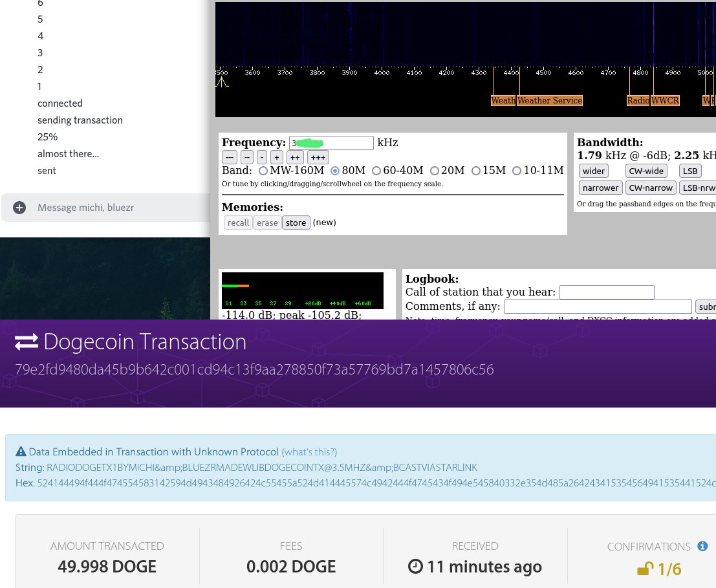716x588 pixels.
Task: Click the CW-narrow bandwidth button
Action: [651, 188]
